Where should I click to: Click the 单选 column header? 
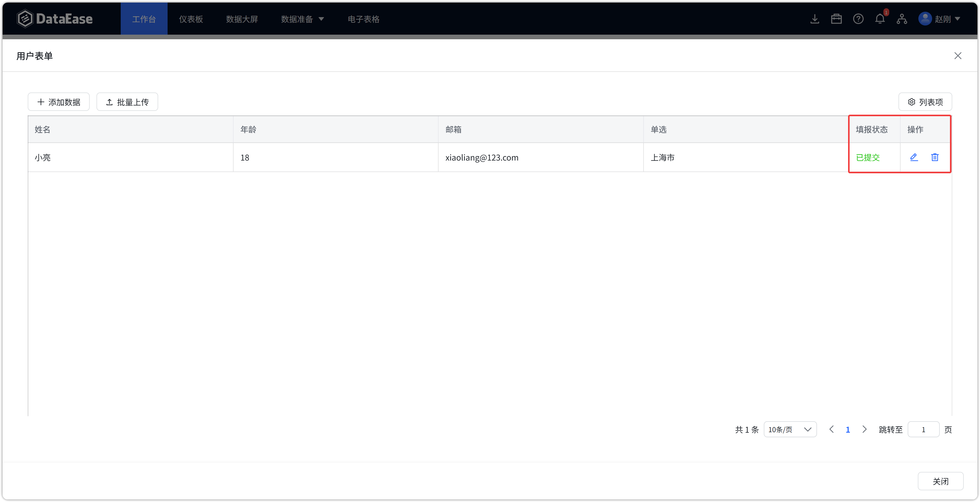[746, 129]
